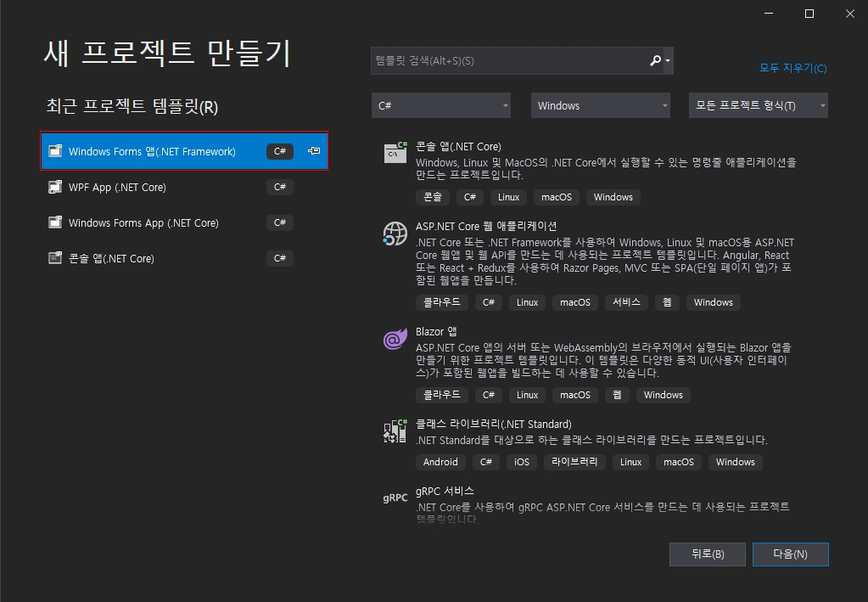The height and width of the screenshot is (602, 868).
Task: Click the 웹 tag under Blazor 앱
Action: click(x=617, y=395)
